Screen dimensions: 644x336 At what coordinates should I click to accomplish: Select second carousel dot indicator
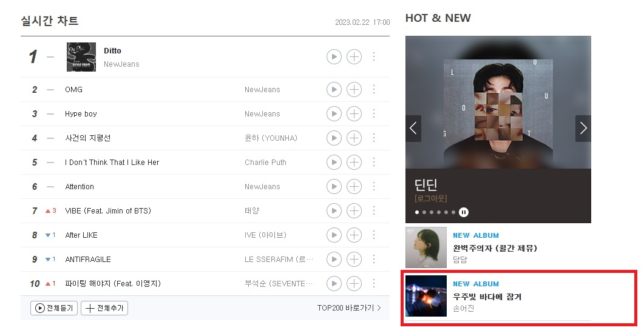(x=424, y=212)
